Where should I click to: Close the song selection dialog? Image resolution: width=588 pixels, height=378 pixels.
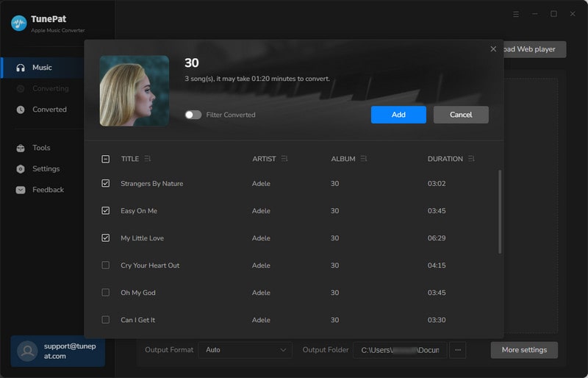click(x=493, y=49)
